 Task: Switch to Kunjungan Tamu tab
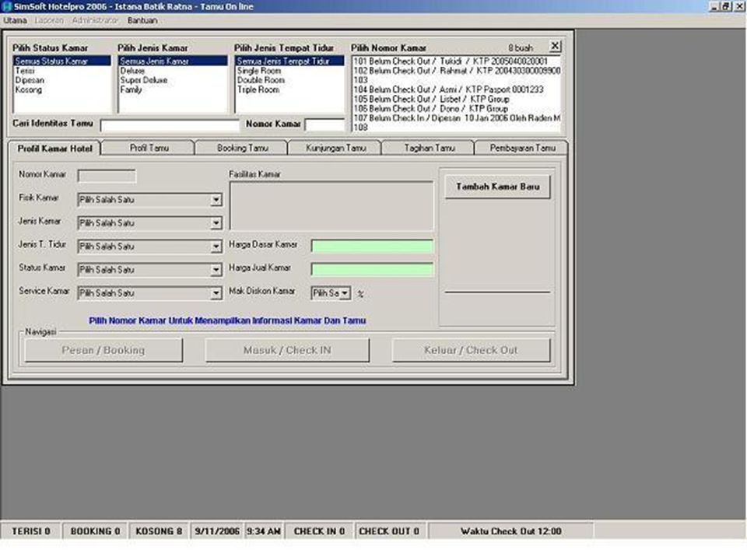(x=335, y=148)
